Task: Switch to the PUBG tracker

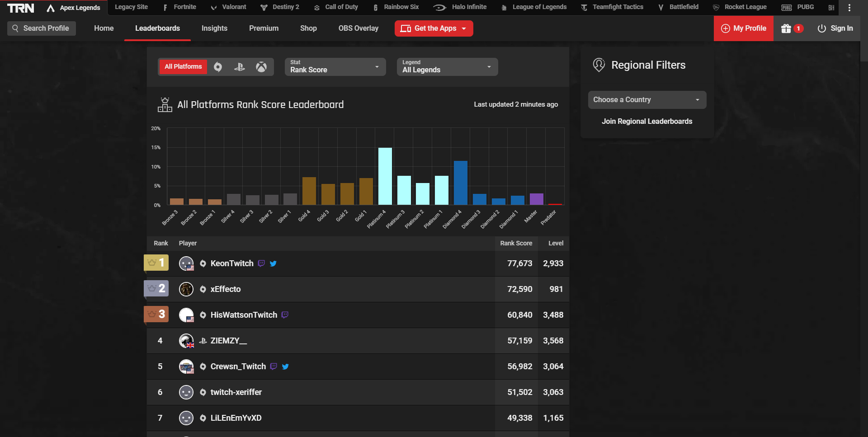Action: tap(798, 7)
